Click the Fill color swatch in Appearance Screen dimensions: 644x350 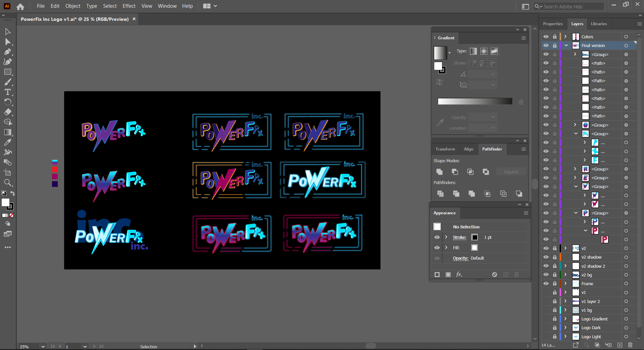click(x=474, y=248)
